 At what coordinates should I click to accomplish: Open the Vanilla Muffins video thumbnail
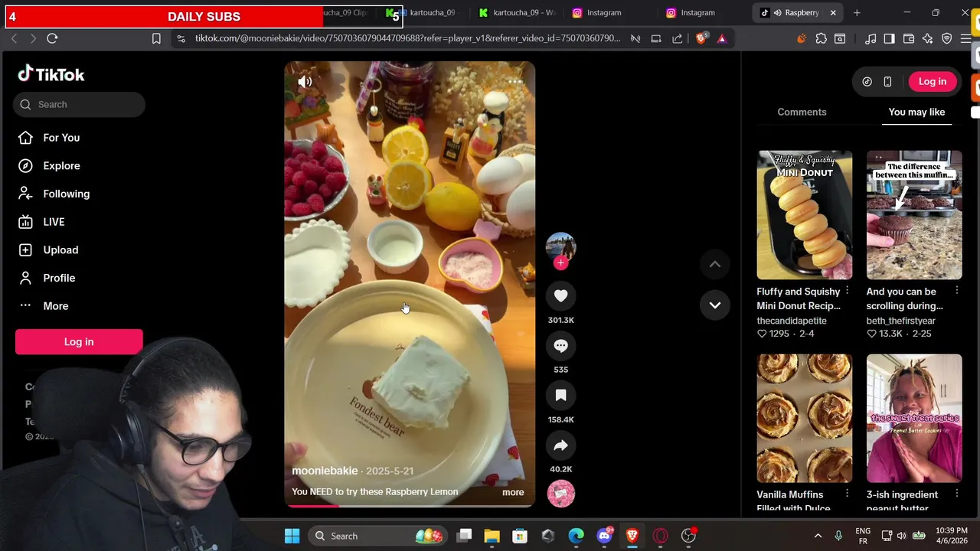[804, 418]
